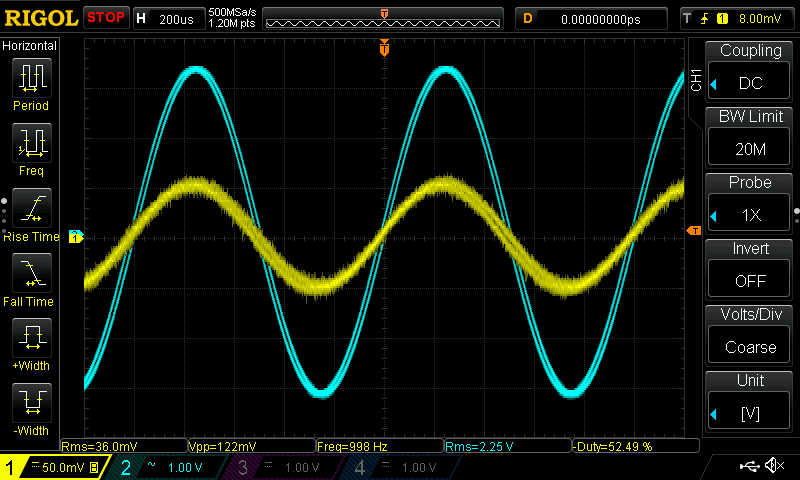This screenshot has height=480, width=800.
Task: Click the orange trigger level T marker
Action: point(694,231)
